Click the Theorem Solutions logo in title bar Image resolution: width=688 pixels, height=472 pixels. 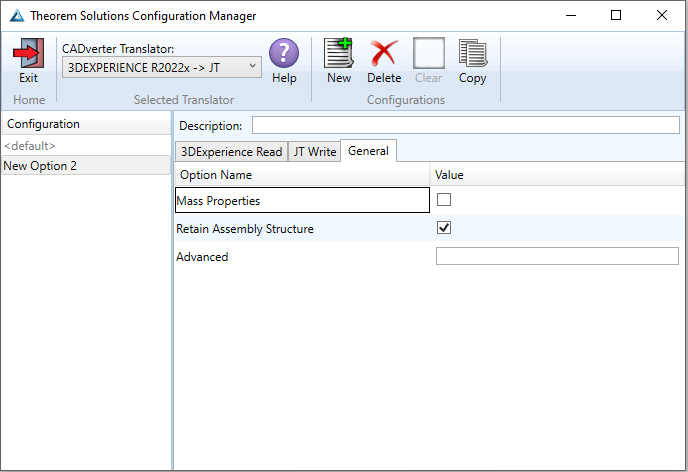[x=17, y=16]
